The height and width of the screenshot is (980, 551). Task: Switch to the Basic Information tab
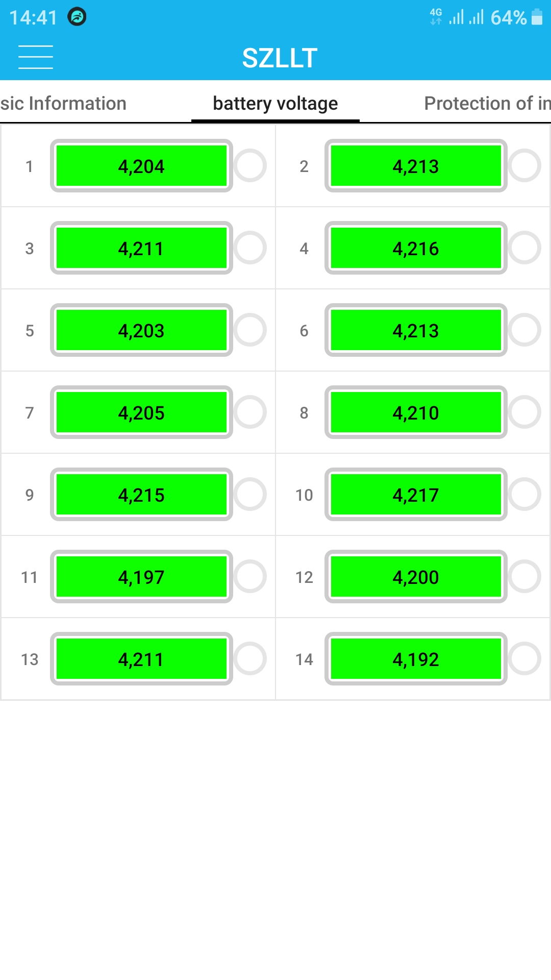click(63, 103)
